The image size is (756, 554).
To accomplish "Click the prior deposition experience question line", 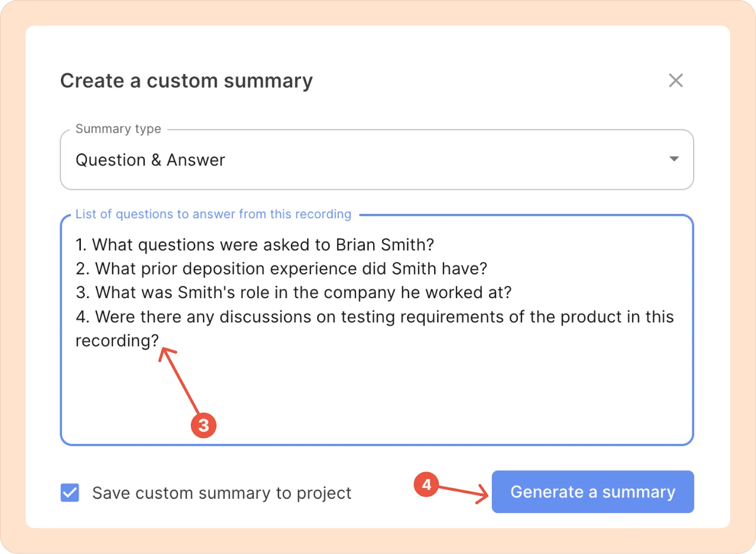I will [x=281, y=269].
